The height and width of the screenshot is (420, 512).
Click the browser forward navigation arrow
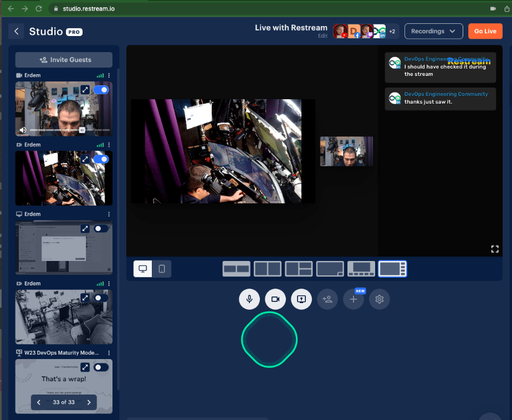25,9
